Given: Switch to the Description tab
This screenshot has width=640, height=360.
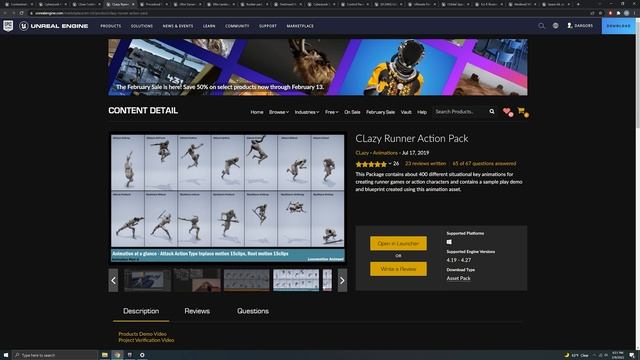Looking at the screenshot, I should coord(141,311).
